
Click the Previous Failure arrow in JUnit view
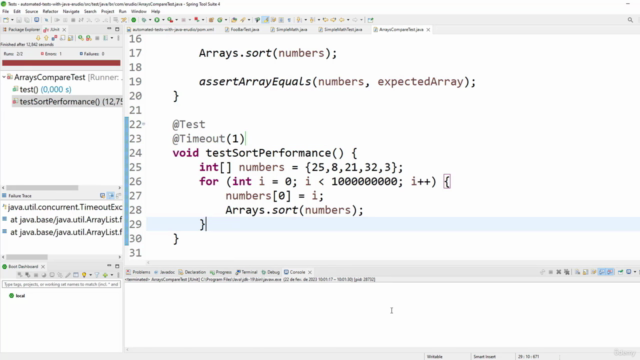[46, 38]
